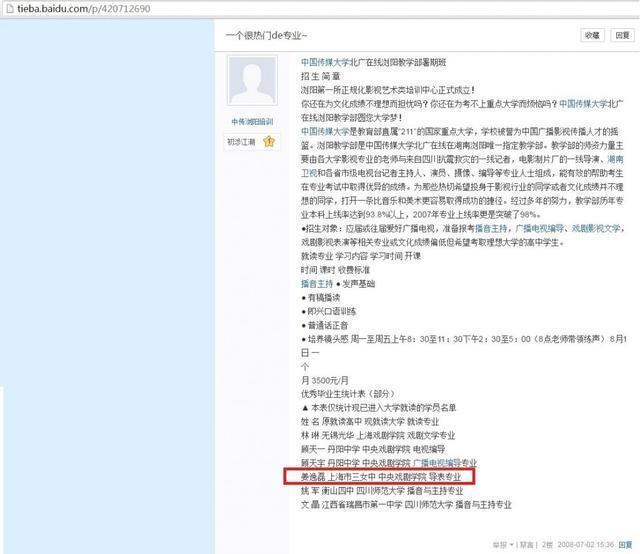The width and height of the screenshot is (640, 554).
Task: Open 中国传媒大学 link after 重点大学而烦恼吗?
Action: 584,104
